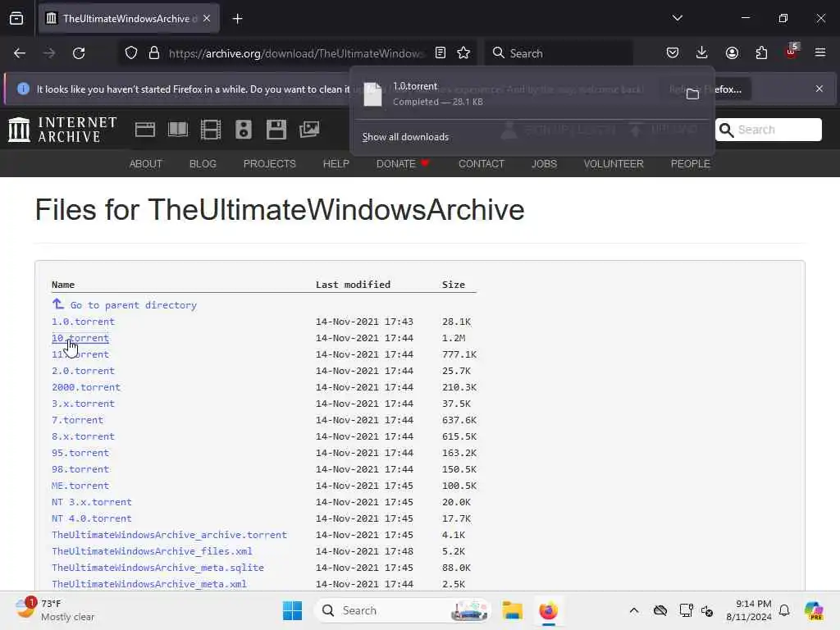Click the Firefox taskbar icon
Screen dimensions: 840x630
pyautogui.click(x=548, y=610)
